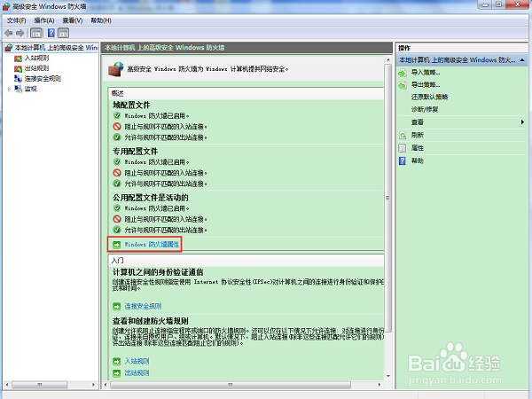Click the shield icon under 域配置文件
This screenshot has width=532, height=399.
click(117, 115)
